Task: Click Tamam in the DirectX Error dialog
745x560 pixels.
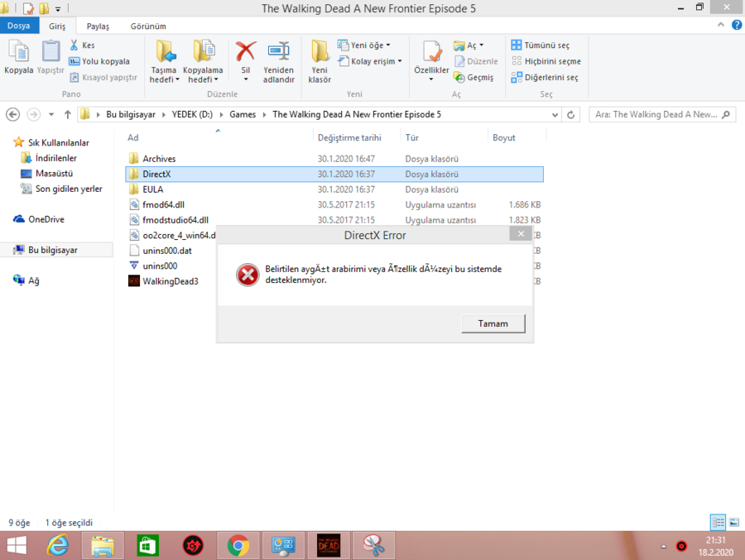Action: [x=493, y=323]
